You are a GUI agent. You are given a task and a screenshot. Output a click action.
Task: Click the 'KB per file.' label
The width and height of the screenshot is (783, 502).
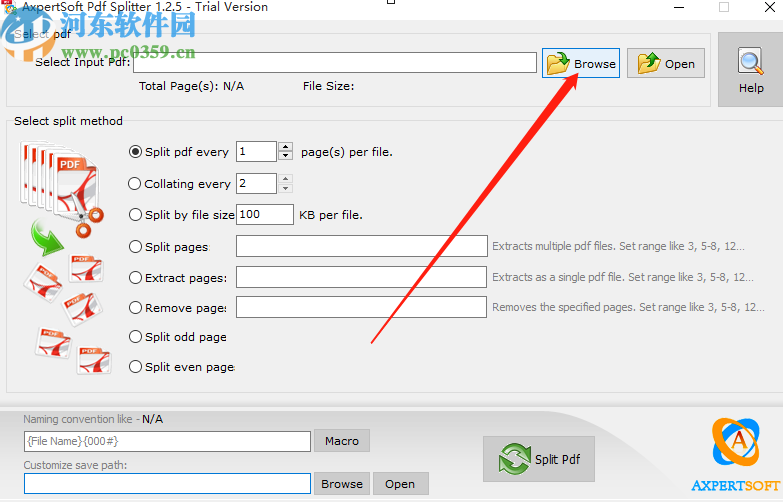(331, 215)
